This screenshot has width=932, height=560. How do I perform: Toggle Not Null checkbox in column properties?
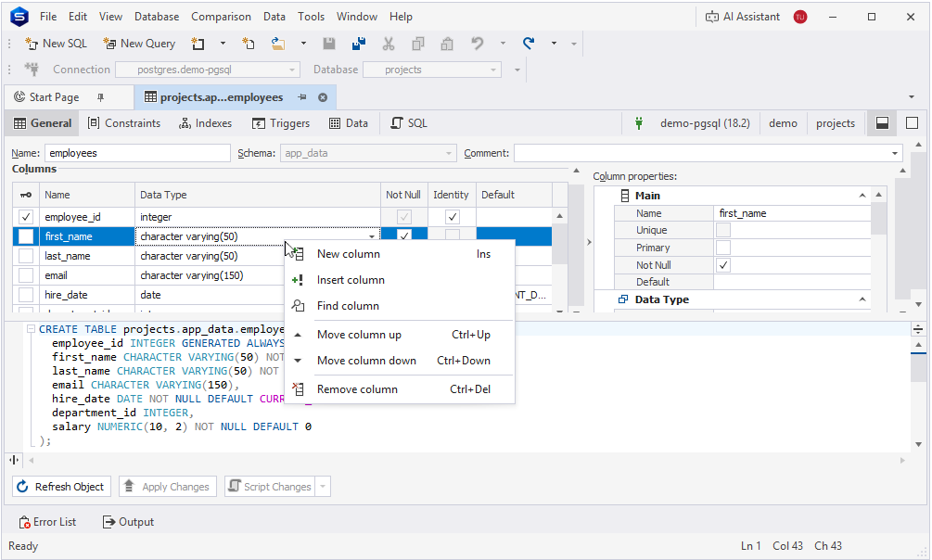[723, 265]
